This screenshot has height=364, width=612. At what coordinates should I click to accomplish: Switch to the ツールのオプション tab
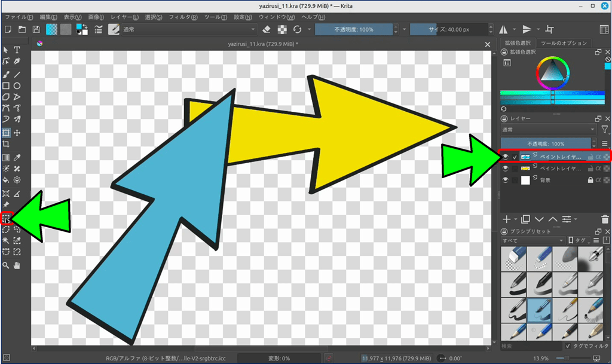[x=563, y=43]
